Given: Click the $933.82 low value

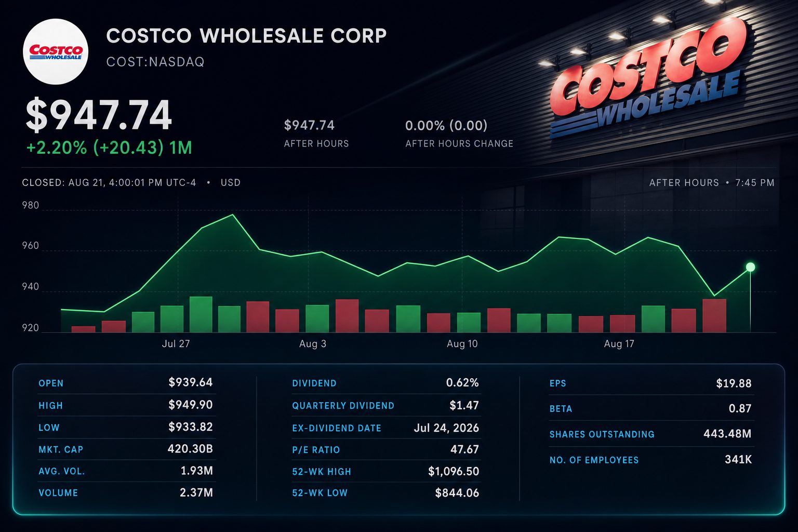Looking at the screenshot, I should point(191,427).
